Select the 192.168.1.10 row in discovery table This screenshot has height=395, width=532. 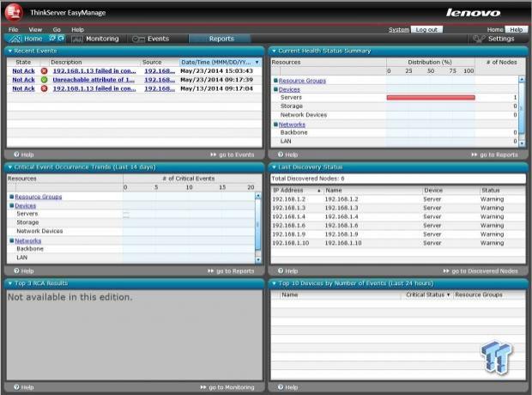click(x=398, y=243)
